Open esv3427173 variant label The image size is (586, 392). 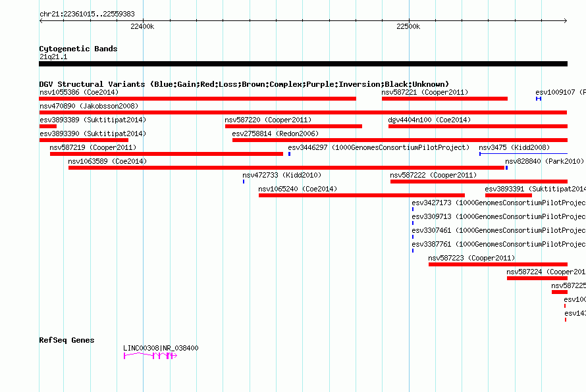(498, 203)
